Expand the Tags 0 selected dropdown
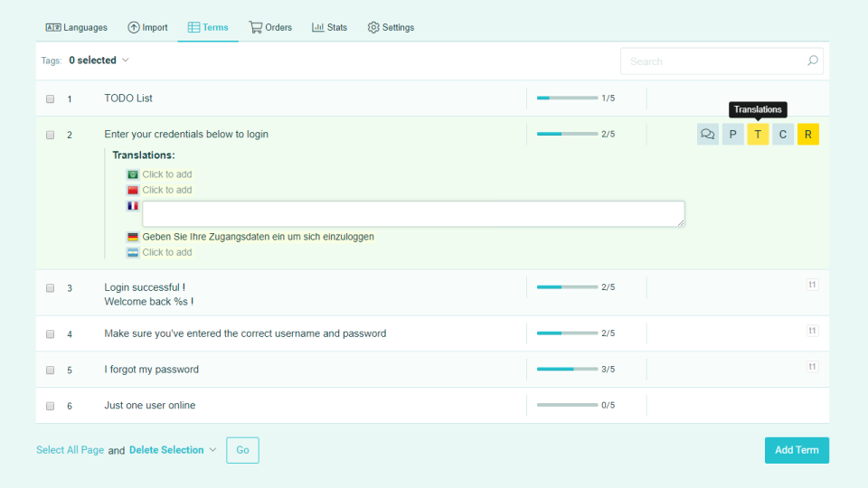Viewport: 868px width, 488px height. [x=99, y=61]
